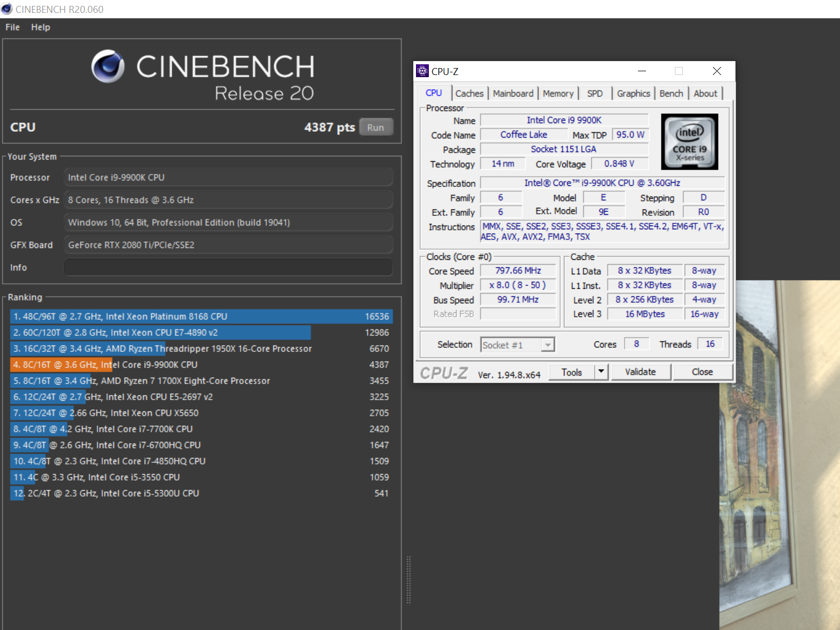Click the Code Name value Coffee Lake
840x630 pixels.
(x=524, y=135)
